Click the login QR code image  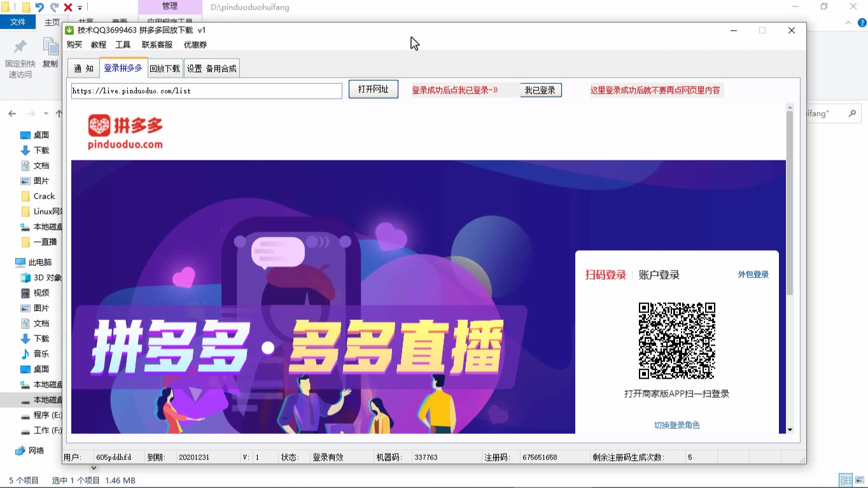click(x=676, y=341)
